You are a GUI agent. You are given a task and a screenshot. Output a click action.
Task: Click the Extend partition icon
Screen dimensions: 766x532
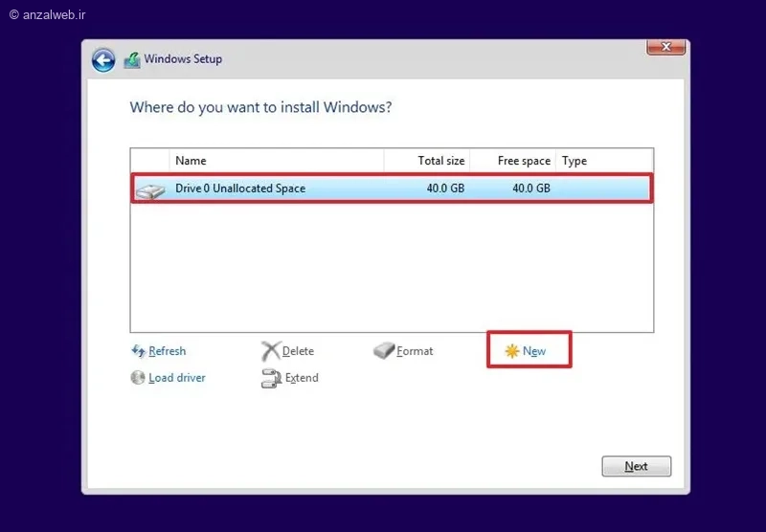(x=271, y=378)
